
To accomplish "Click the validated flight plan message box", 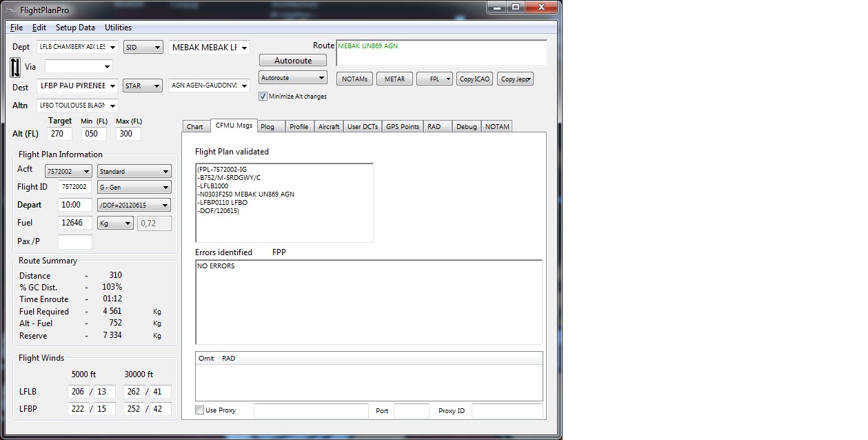I will [284, 203].
